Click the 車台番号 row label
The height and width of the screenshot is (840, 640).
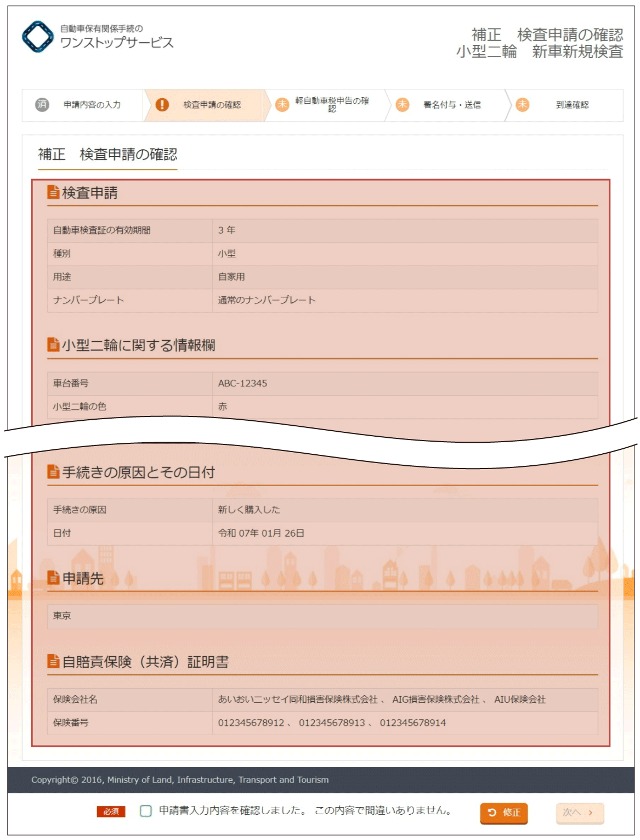coord(70,384)
